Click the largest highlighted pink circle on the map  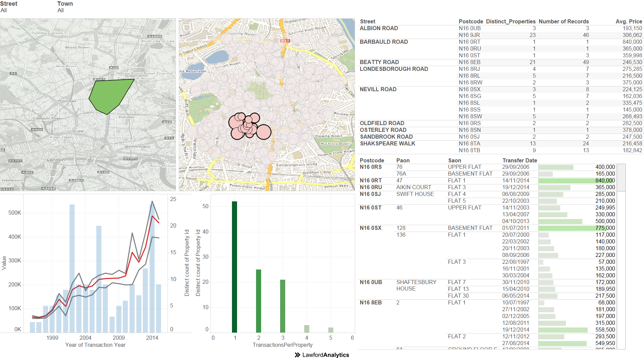point(264,132)
